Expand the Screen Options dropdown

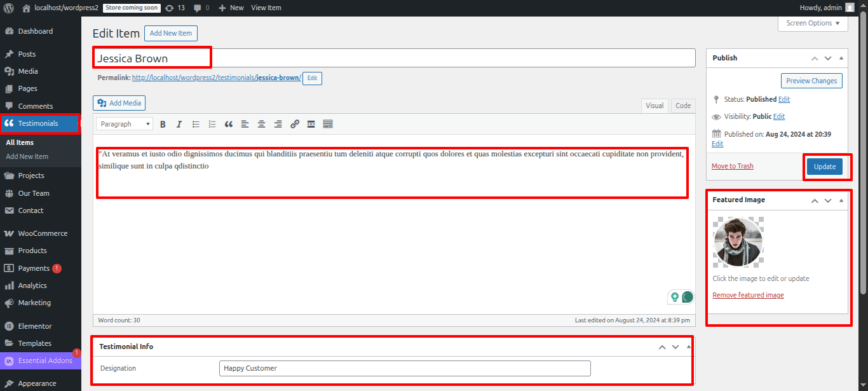pos(813,24)
